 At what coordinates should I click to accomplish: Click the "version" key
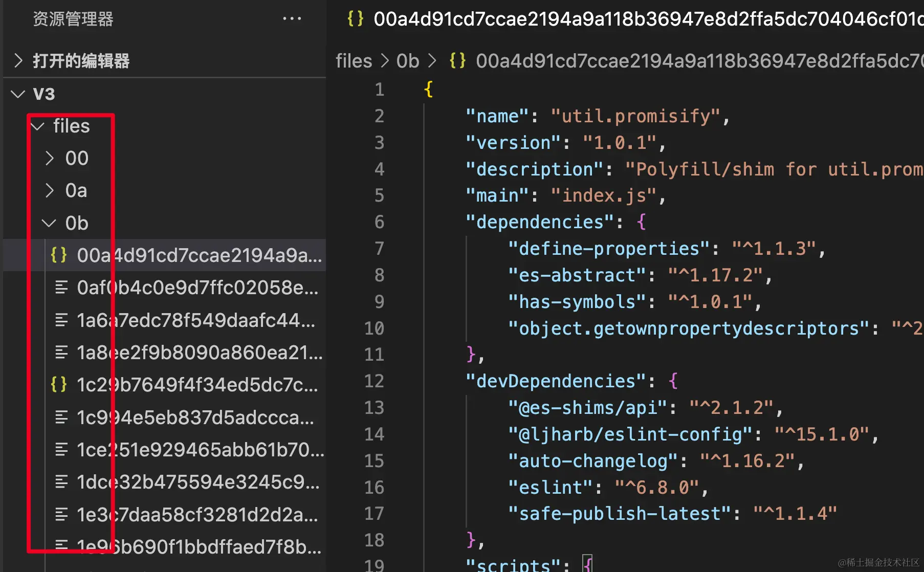pyautogui.click(x=513, y=143)
